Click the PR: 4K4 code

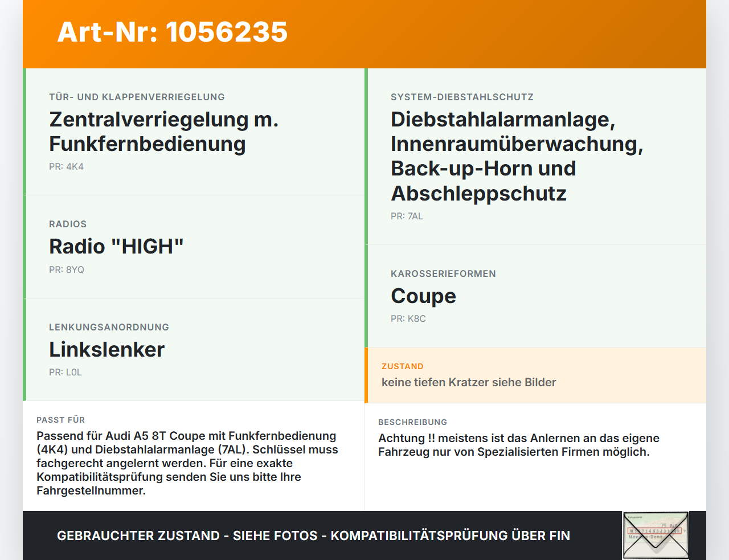66,167
